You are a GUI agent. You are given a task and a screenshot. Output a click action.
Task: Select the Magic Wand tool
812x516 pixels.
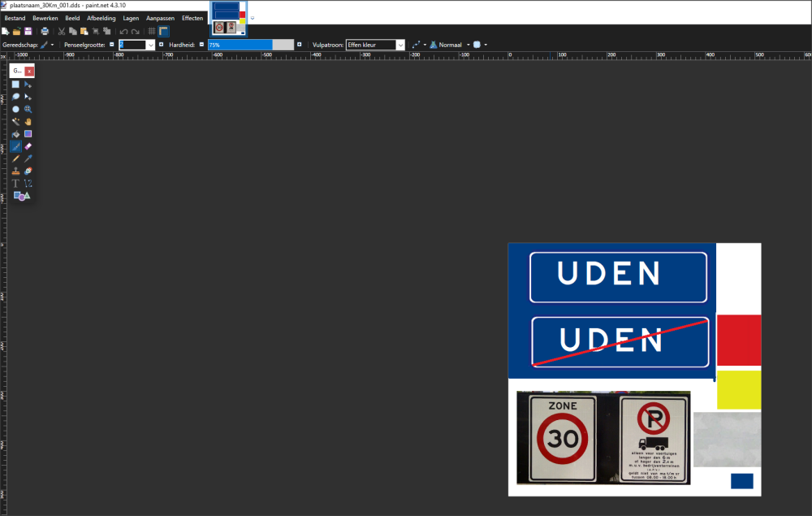(15, 121)
